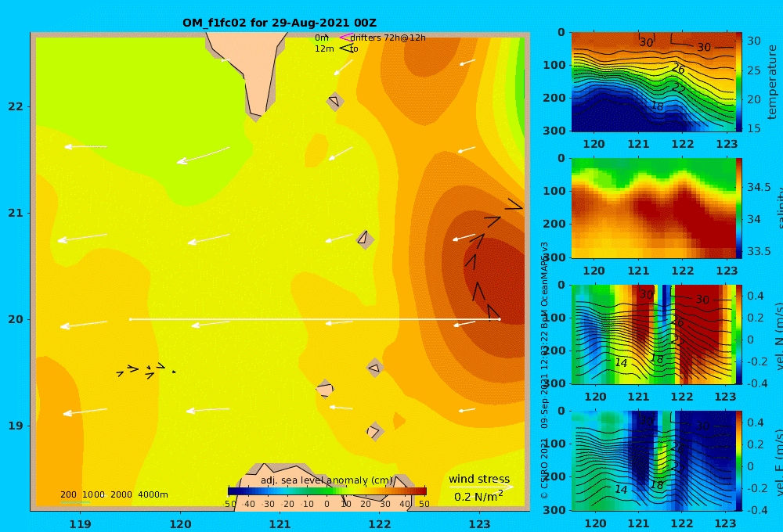The image size is (783, 532).
Task: Click the wind stress reference arrow in legend
Action: click(x=481, y=487)
